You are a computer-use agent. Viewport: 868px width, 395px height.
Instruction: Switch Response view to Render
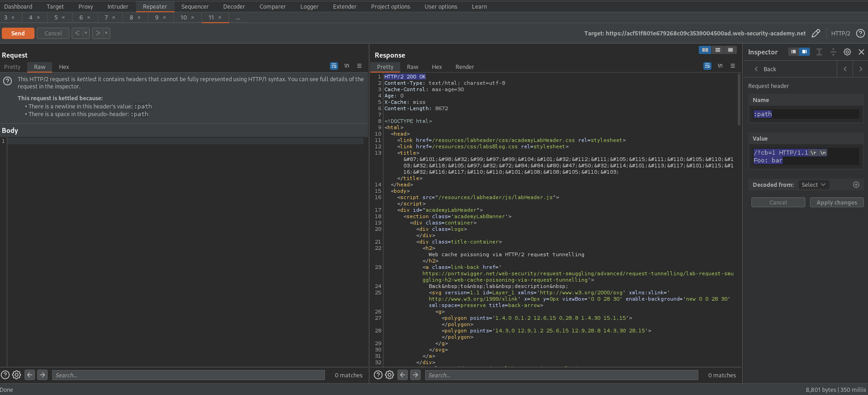(x=465, y=67)
